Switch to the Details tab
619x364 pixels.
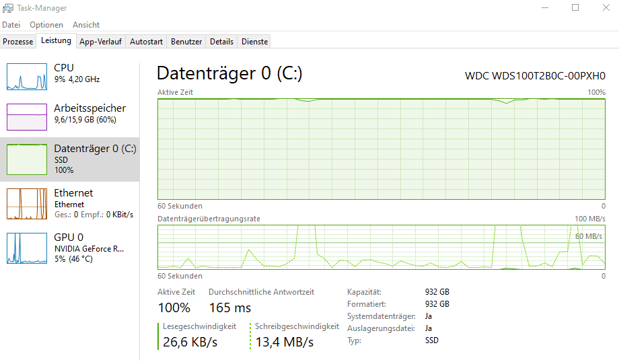(221, 42)
